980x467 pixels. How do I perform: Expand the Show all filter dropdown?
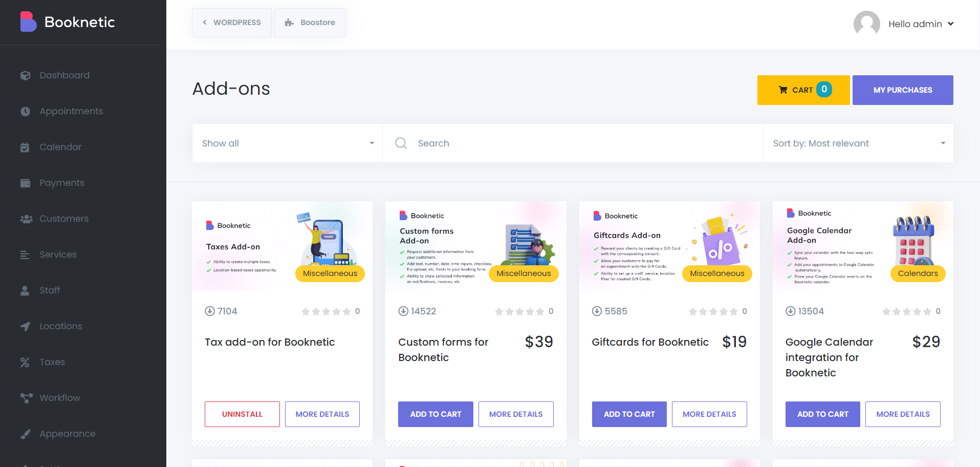pos(287,143)
